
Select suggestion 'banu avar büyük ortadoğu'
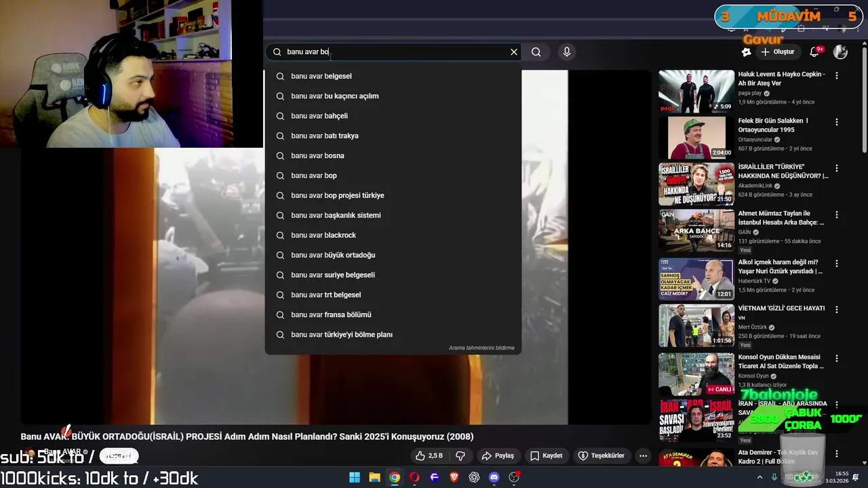click(393, 255)
